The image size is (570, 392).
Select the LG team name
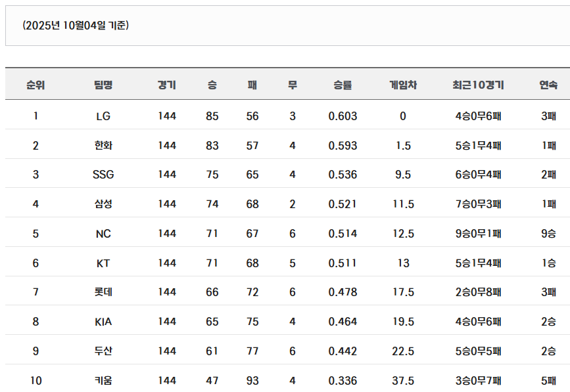click(x=103, y=116)
